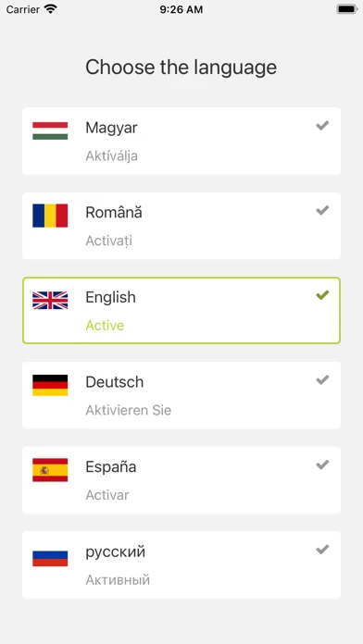
Task: Tap the battery indicator icon
Action: pos(347,9)
